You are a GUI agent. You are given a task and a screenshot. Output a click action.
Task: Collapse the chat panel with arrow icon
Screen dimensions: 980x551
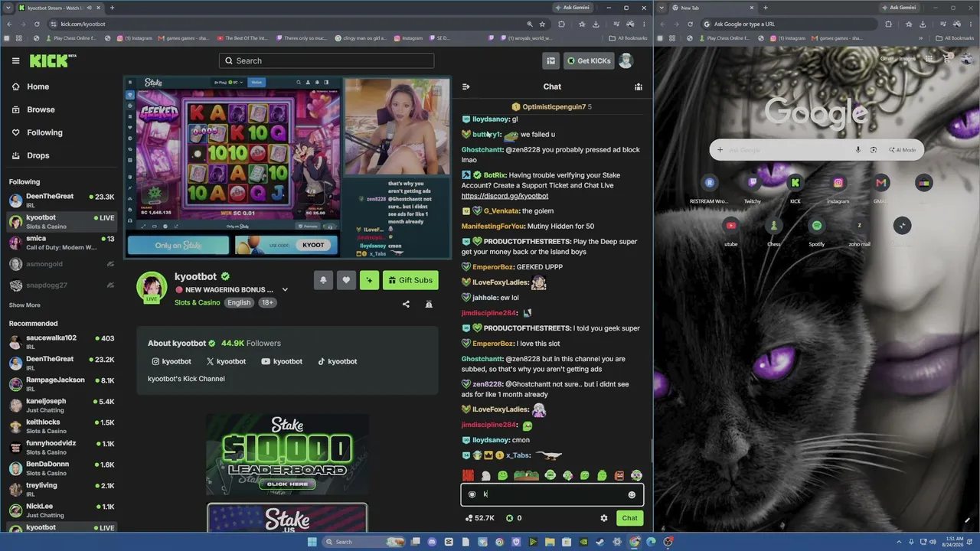[x=466, y=86]
